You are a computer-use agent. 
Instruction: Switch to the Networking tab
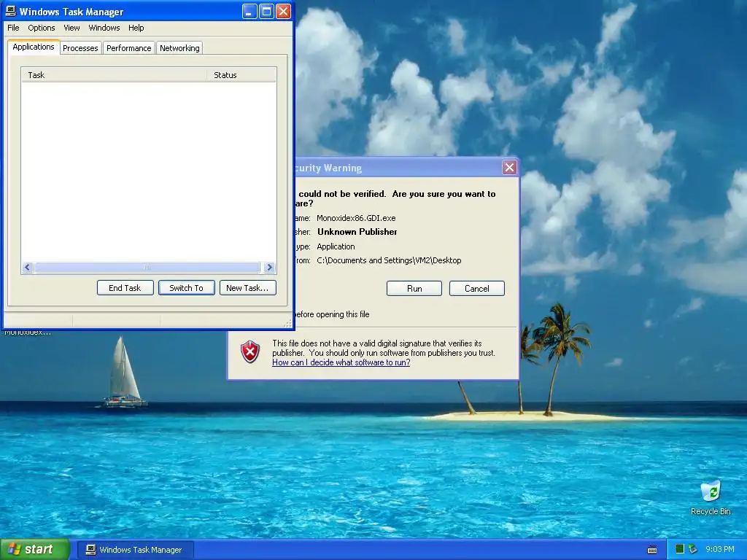tap(179, 48)
